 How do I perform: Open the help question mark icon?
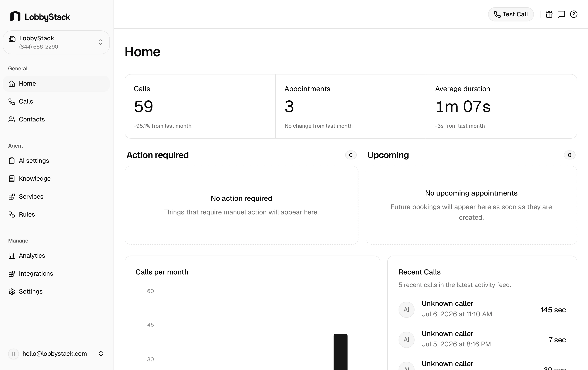click(574, 14)
